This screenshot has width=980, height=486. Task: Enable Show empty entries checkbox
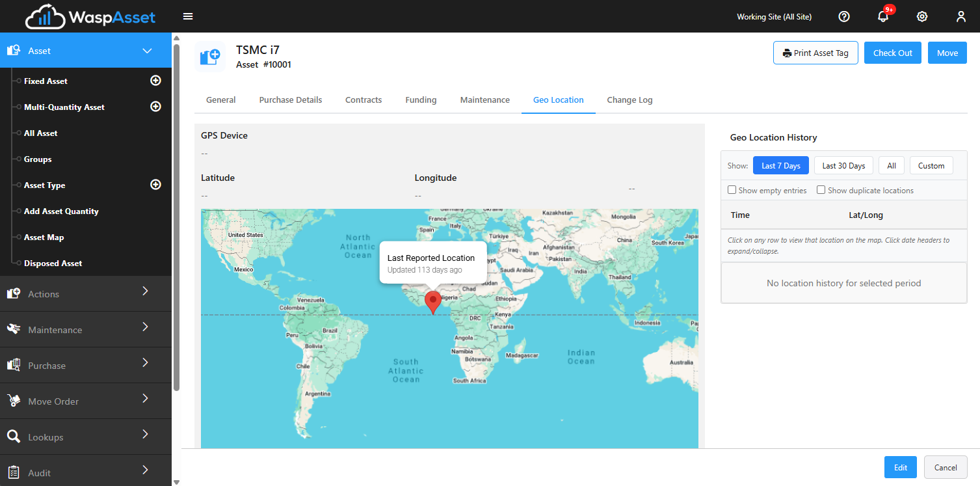[732, 190]
